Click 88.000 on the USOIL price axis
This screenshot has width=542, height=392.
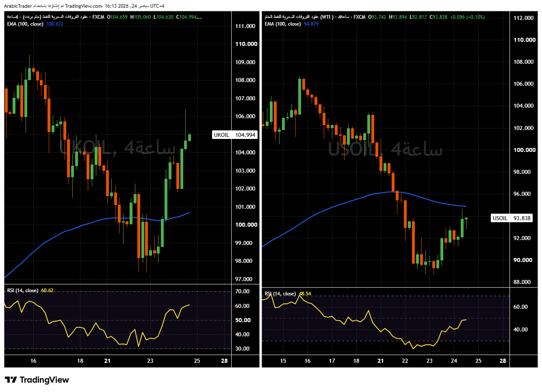coord(522,282)
